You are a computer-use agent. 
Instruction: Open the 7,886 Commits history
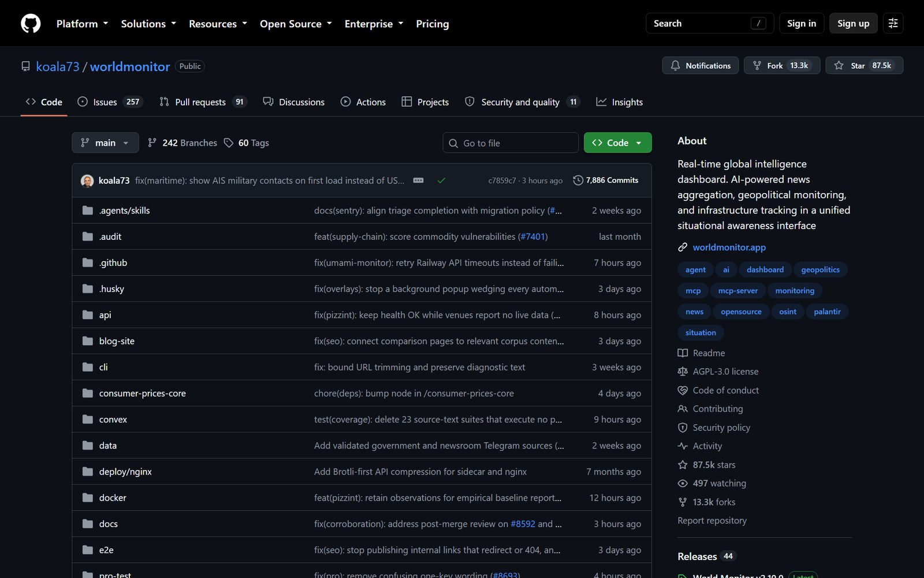(605, 180)
